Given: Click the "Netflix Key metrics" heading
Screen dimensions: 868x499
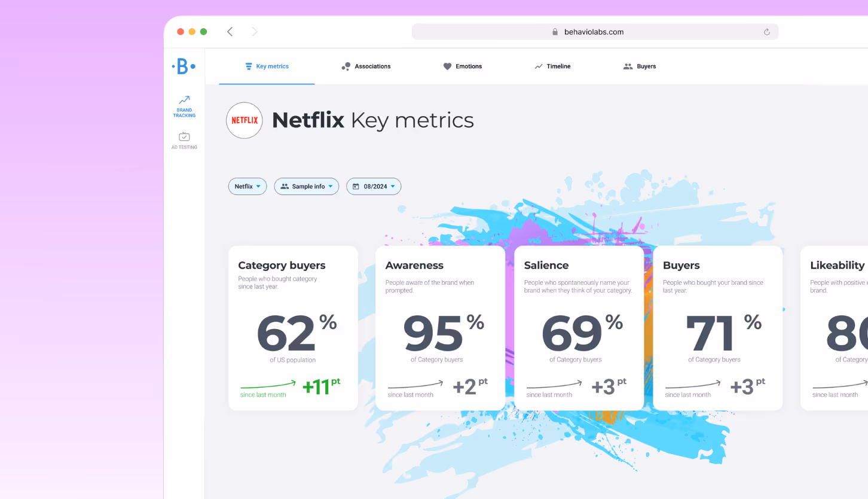Looking at the screenshot, I should [373, 120].
